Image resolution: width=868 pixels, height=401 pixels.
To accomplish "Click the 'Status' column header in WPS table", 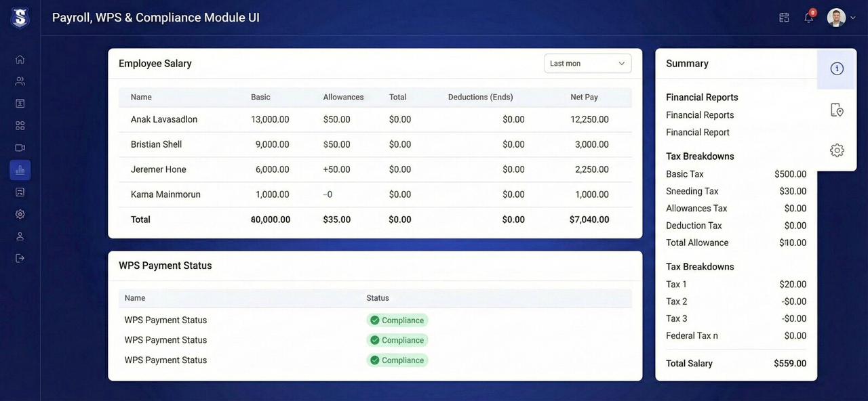I will 378,298.
